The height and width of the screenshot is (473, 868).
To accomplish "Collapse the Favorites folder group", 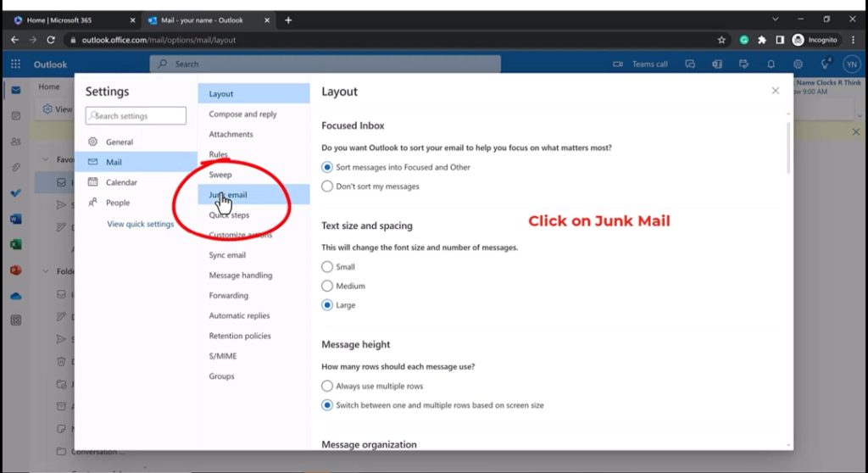I will [x=46, y=159].
